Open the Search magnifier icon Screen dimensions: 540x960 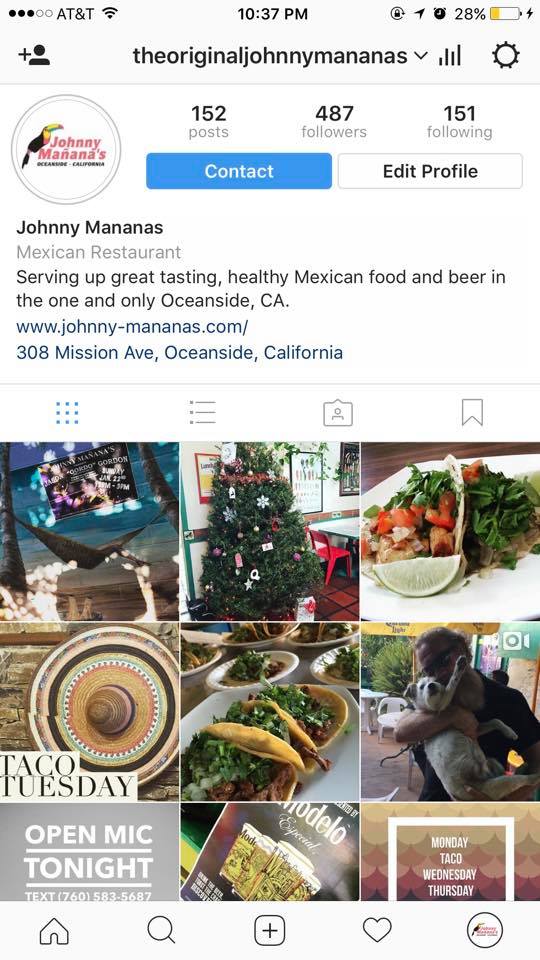[x=162, y=931]
